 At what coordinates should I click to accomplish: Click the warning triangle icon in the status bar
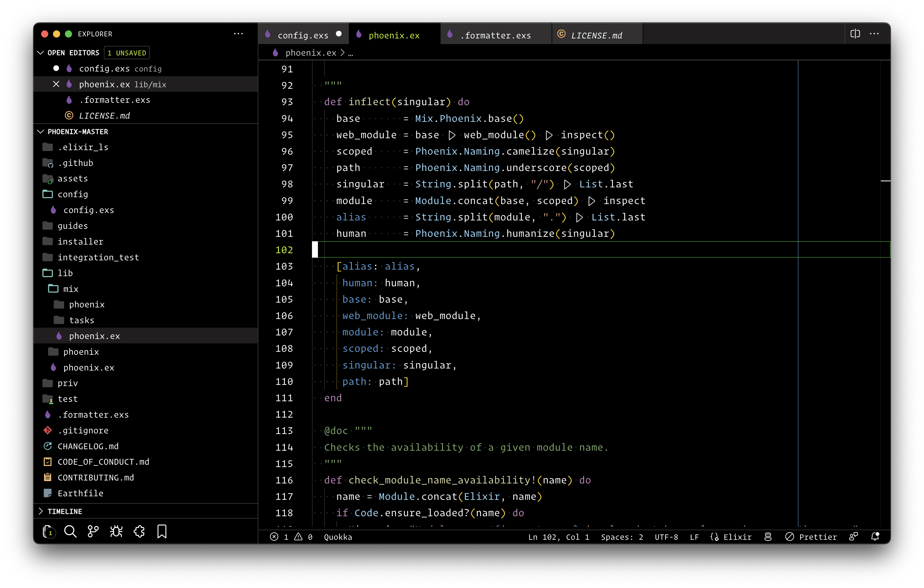[298, 537]
